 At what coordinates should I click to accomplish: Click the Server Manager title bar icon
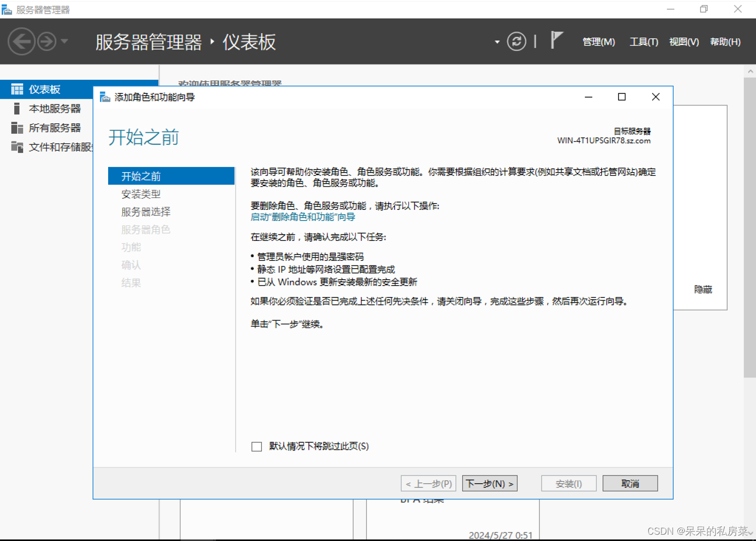[x=7, y=9]
